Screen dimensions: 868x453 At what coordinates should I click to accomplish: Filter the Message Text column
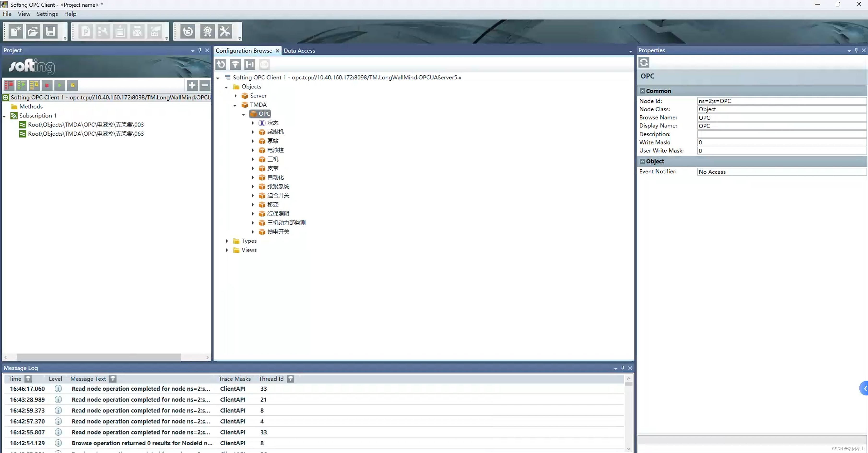coord(113,379)
